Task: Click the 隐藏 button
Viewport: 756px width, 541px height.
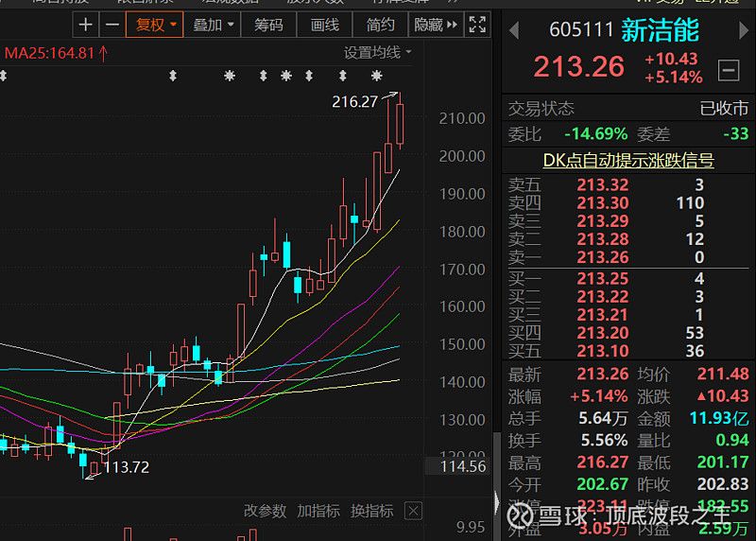Action: click(x=436, y=25)
